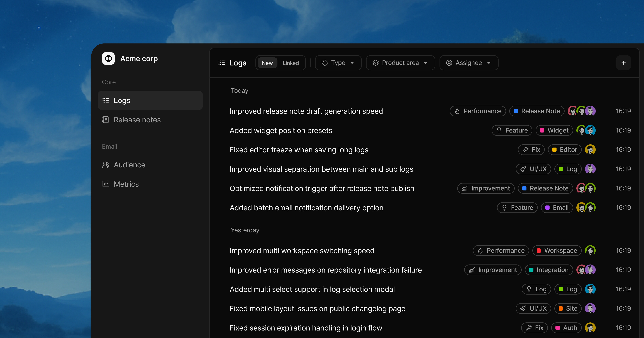Switch to the New logs view

(267, 63)
